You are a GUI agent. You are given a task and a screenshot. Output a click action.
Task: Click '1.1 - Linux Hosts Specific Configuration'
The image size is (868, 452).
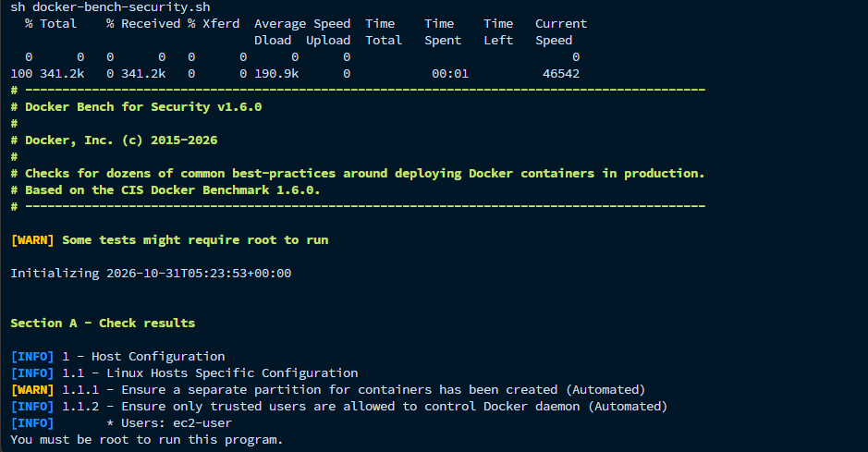point(184,373)
